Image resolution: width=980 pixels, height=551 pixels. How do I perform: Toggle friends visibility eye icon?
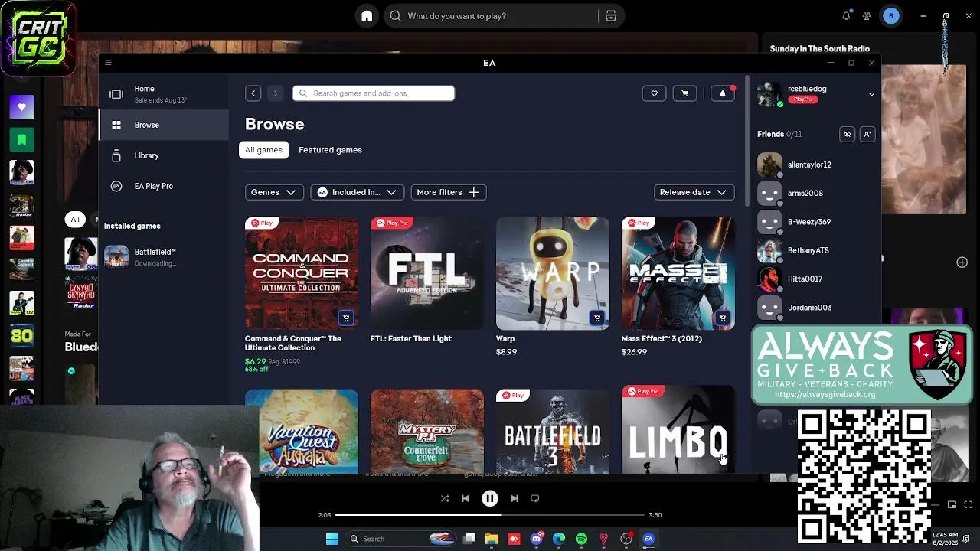click(x=847, y=135)
